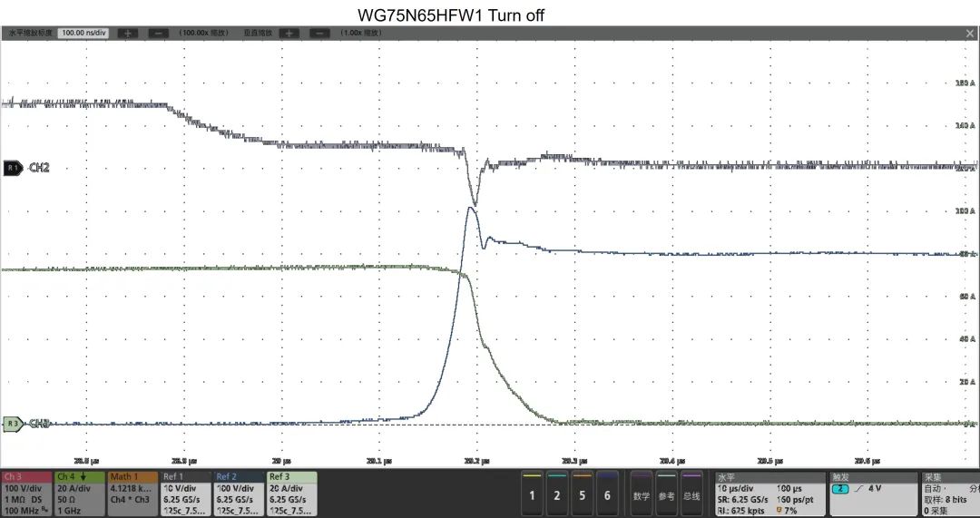
Task: Open the Math 1 badge
Action: point(133,494)
